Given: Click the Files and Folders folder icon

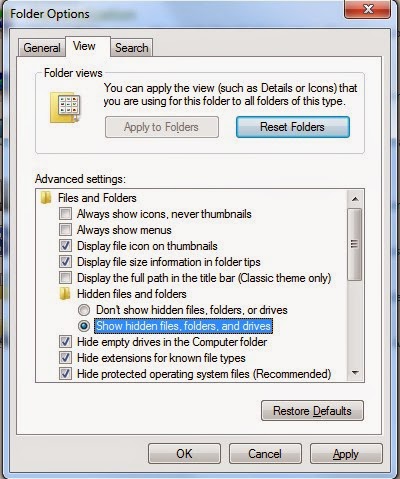Looking at the screenshot, I should pos(46,198).
